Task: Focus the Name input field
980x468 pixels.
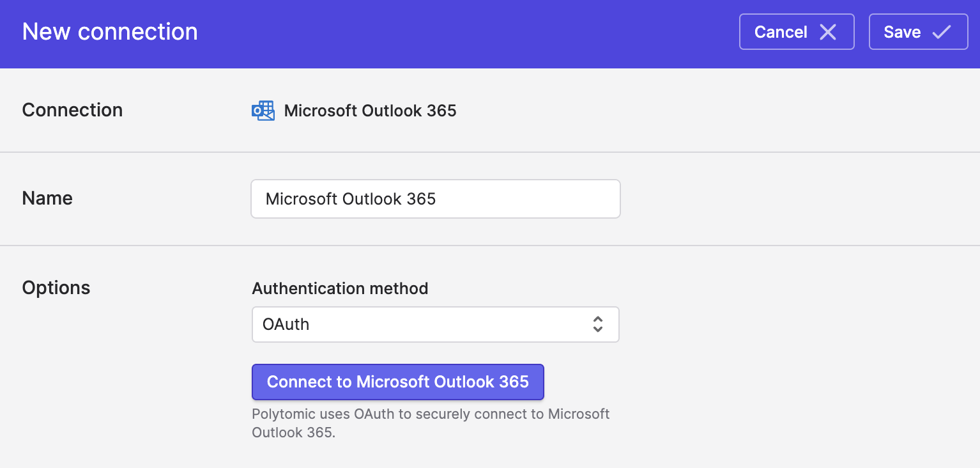Action: (x=436, y=199)
